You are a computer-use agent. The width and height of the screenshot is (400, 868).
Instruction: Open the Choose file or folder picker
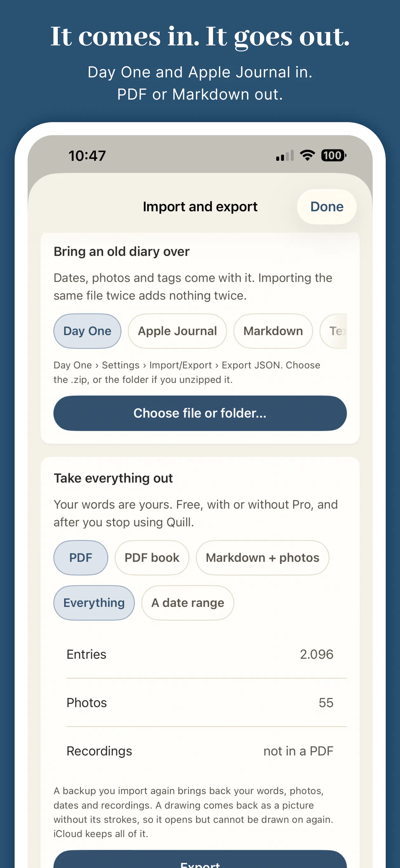coord(200,413)
